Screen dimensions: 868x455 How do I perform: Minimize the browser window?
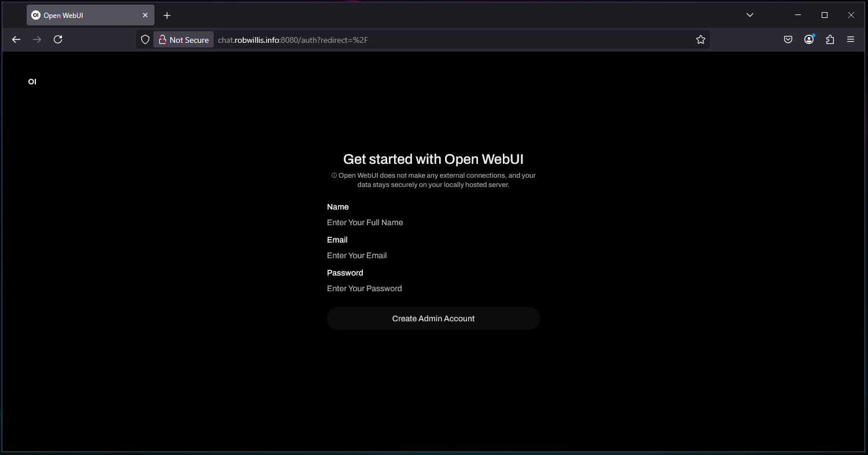tap(799, 15)
